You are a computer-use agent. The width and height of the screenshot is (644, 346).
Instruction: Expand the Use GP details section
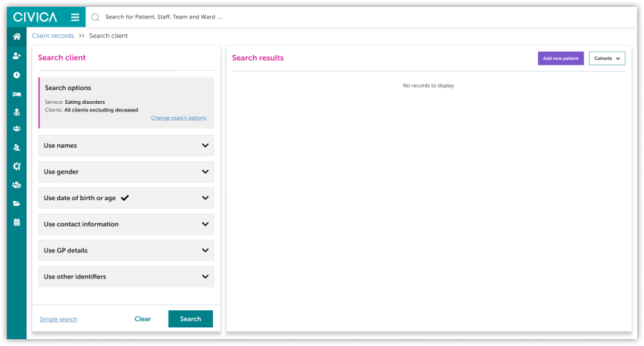(x=126, y=250)
